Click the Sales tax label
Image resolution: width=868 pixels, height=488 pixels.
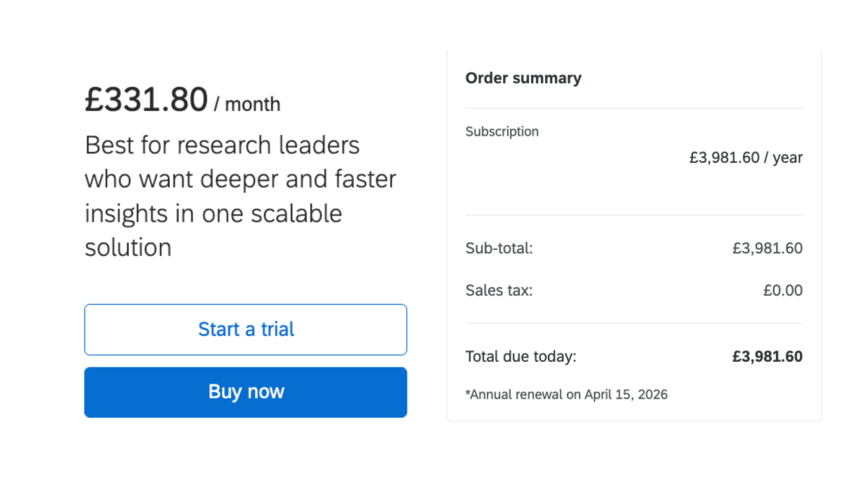pyautogui.click(x=499, y=291)
